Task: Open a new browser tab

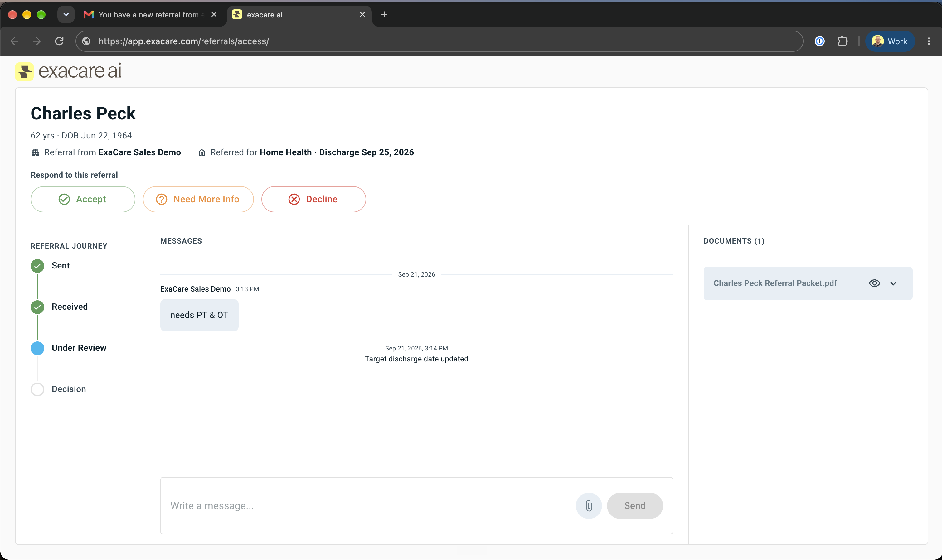Action: tap(384, 14)
